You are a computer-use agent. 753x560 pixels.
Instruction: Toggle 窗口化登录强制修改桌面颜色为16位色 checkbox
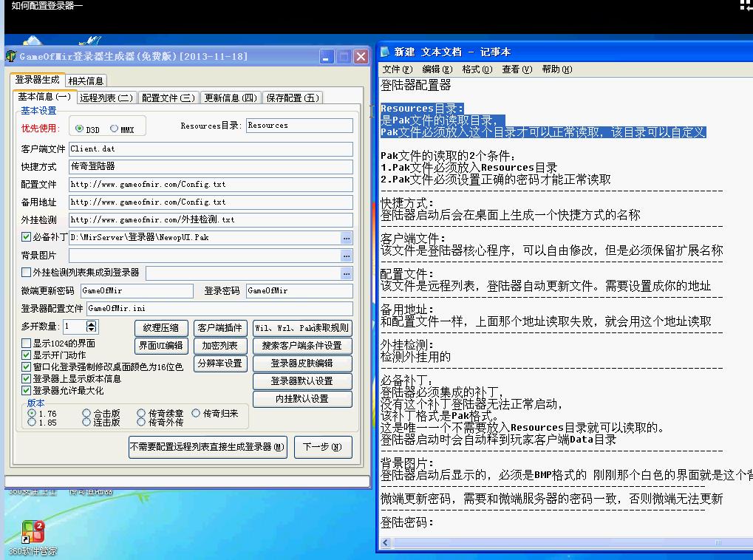27,367
